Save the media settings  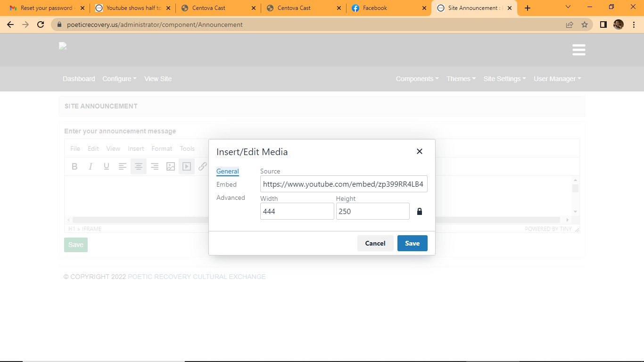coord(412,243)
